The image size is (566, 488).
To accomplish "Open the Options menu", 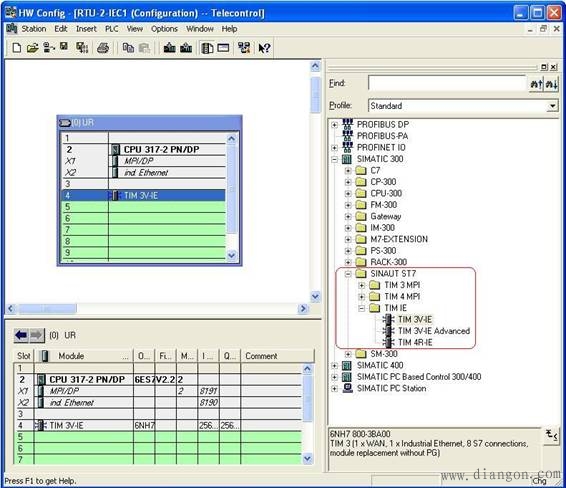I will 164,29.
